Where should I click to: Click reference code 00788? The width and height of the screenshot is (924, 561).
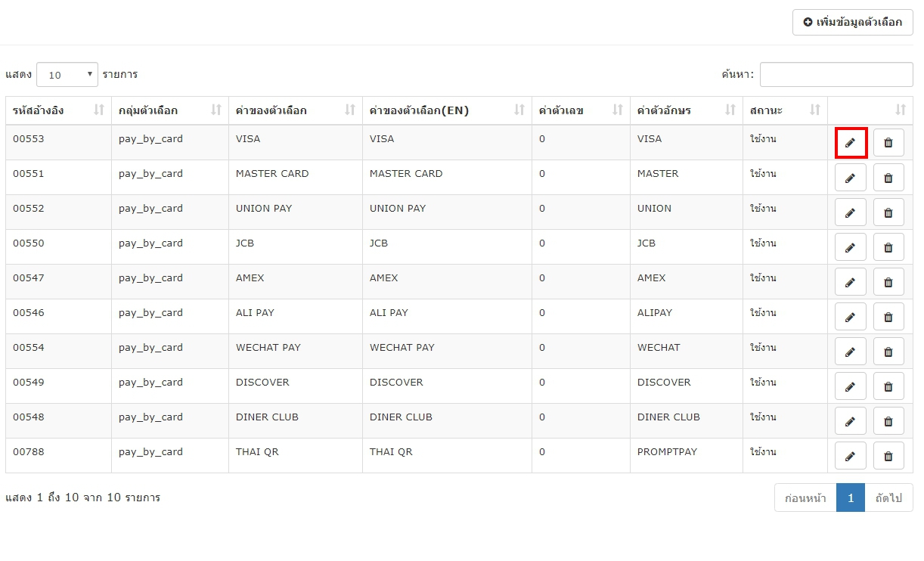[x=29, y=452]
